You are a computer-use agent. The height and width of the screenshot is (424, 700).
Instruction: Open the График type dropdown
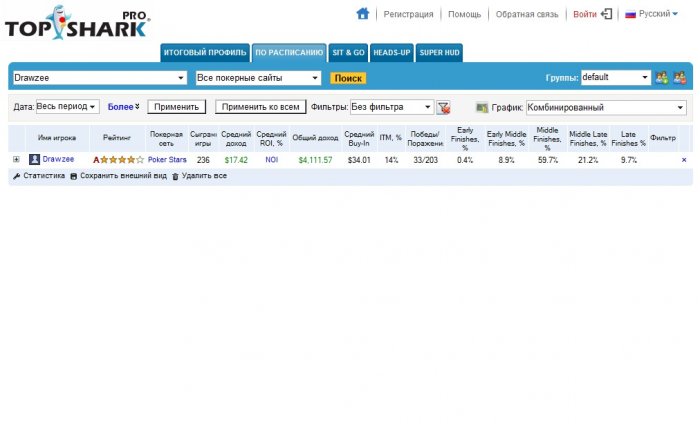coord(606,108)
